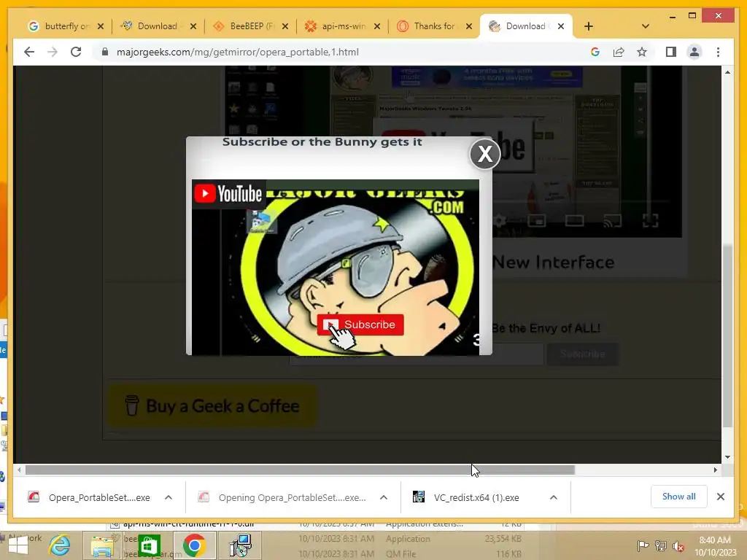Click the horizontal scrollbar right arrow

[715, 470]
